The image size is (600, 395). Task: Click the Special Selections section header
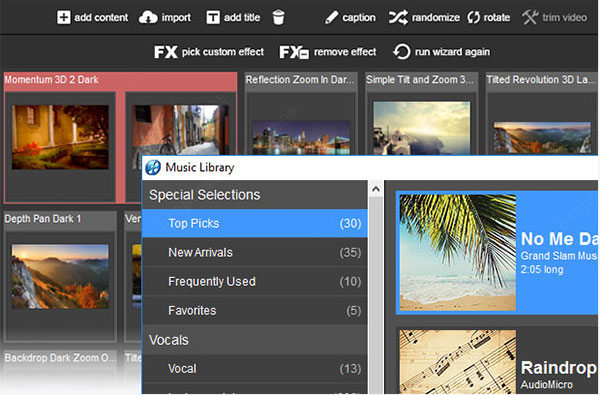tap(255, 195)
